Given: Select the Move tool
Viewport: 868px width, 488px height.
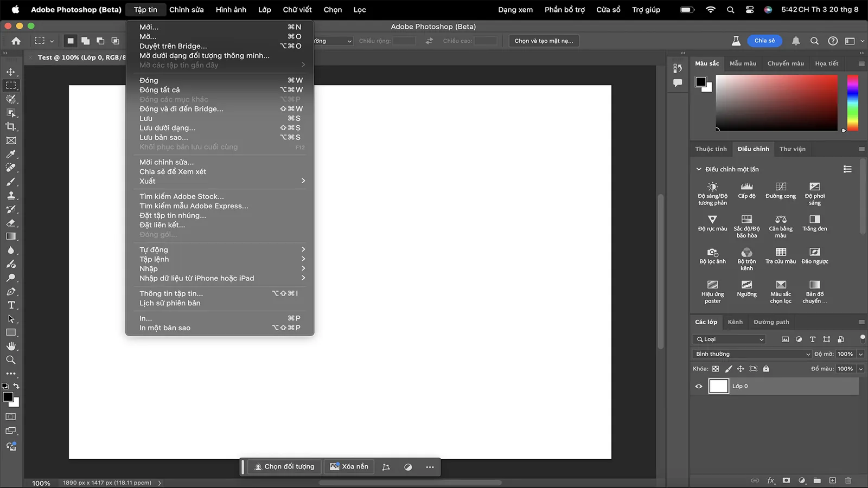Looking at the screenshot, I should (x=11, y=72).
